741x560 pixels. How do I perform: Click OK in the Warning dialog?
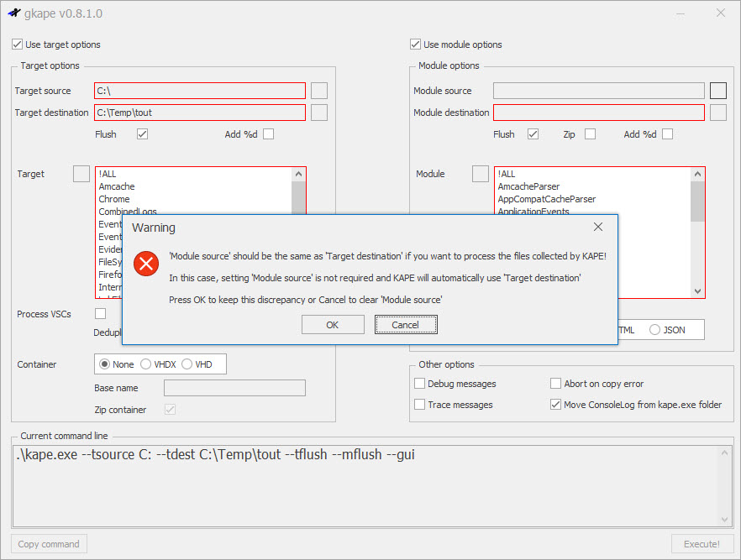333,325
